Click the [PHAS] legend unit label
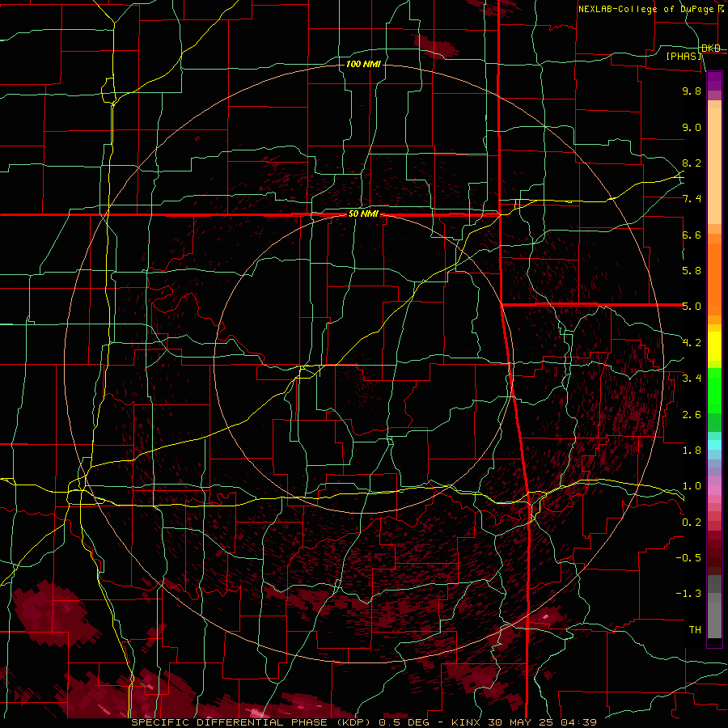 (684, 56)
